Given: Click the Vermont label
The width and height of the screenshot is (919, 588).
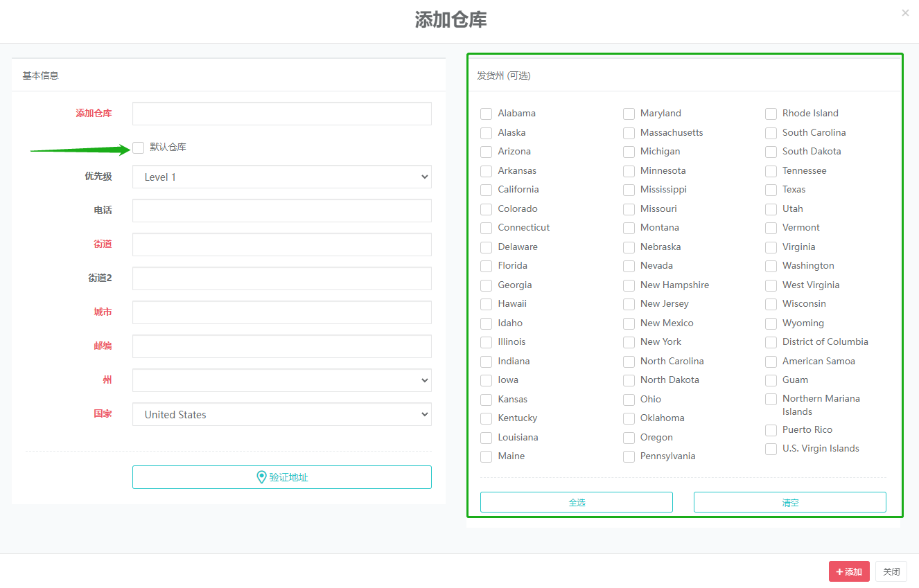Looking at the screenshot, I should [x=801, y=227].
